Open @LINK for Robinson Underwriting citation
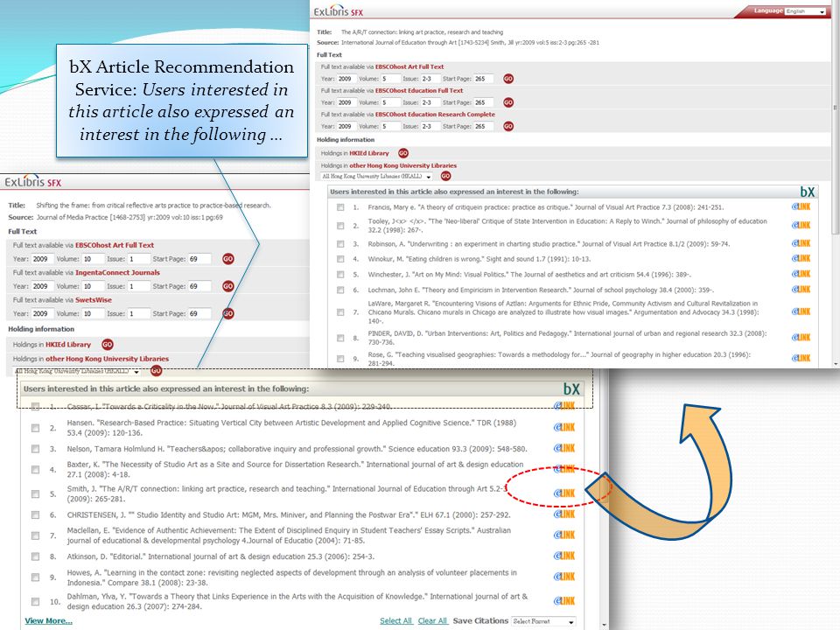Screen dimensions: 840x630 coord(801,243)
